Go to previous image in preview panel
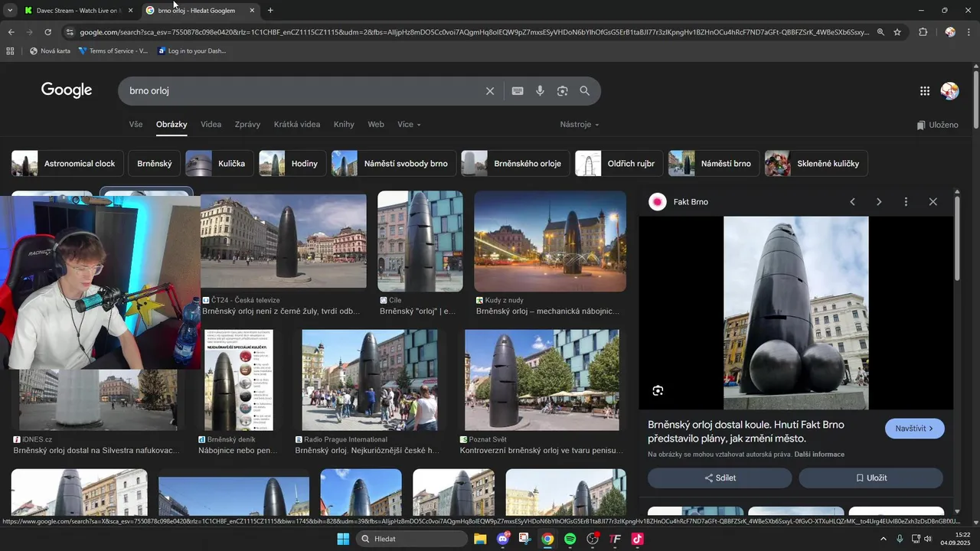Image resolution: width=980 pixels, height=551 pixels. pos(852,202)
